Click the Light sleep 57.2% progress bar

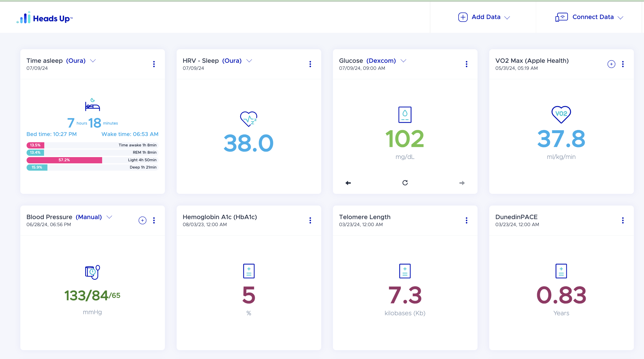point(92,160)
